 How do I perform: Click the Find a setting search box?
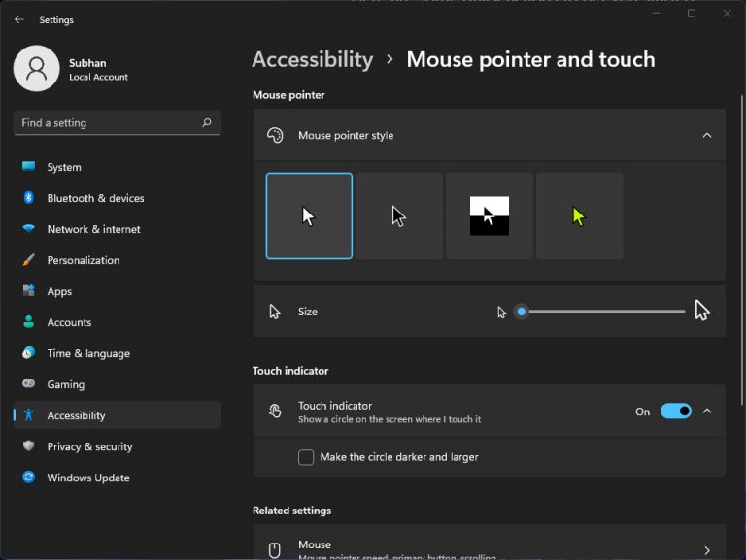(117, 122)
